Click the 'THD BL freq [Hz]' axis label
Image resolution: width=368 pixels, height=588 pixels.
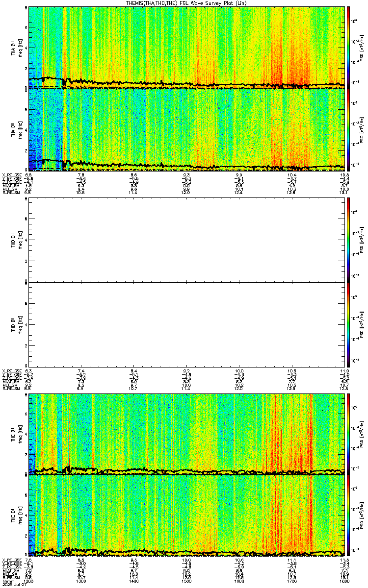pos(17,240)
